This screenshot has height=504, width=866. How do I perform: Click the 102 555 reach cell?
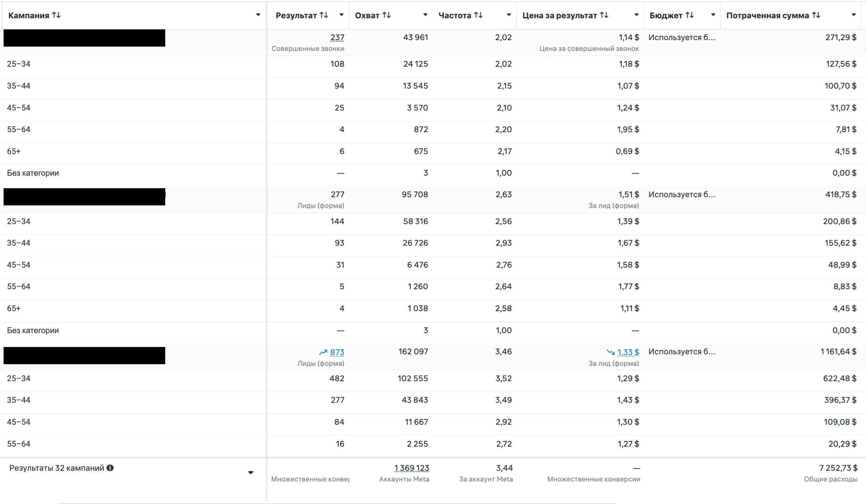(413, 378)
